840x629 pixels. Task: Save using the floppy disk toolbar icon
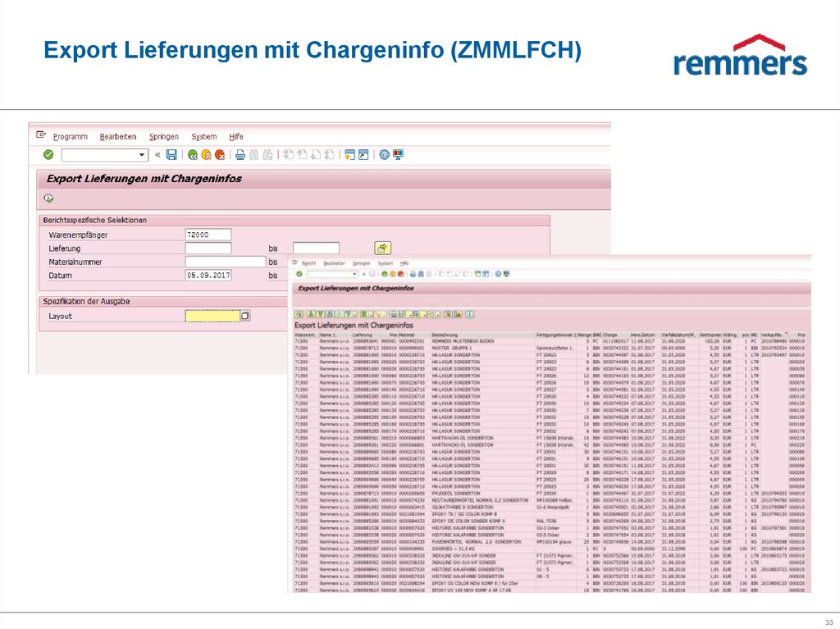(171, 154)
